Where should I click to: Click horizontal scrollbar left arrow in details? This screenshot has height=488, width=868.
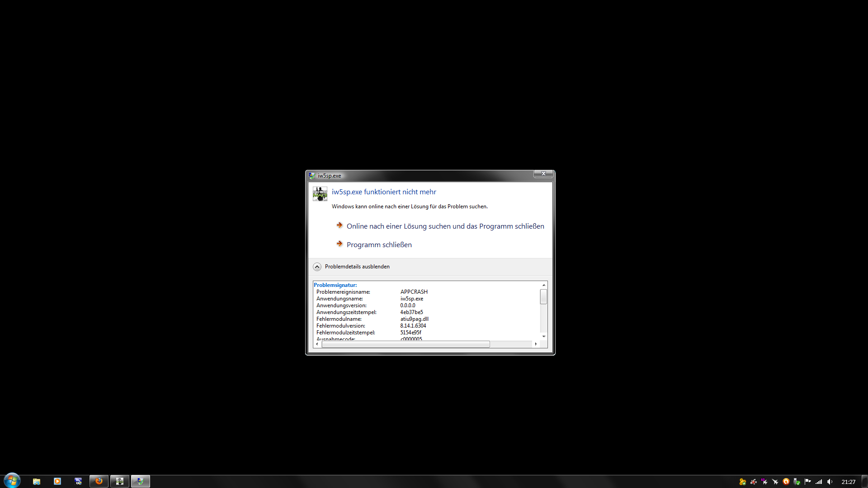coord(317,344)
